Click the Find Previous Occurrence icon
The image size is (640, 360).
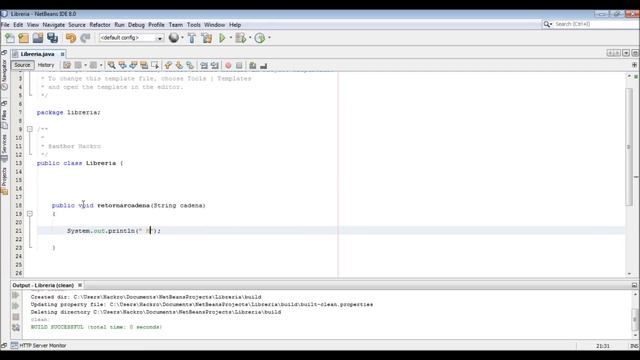(122, 65)
